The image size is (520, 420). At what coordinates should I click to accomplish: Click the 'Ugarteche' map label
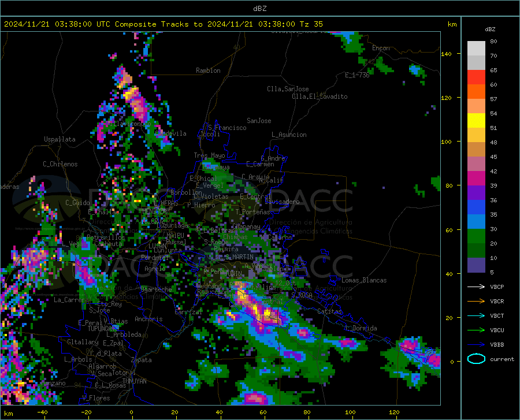click(x=156, y=289)
